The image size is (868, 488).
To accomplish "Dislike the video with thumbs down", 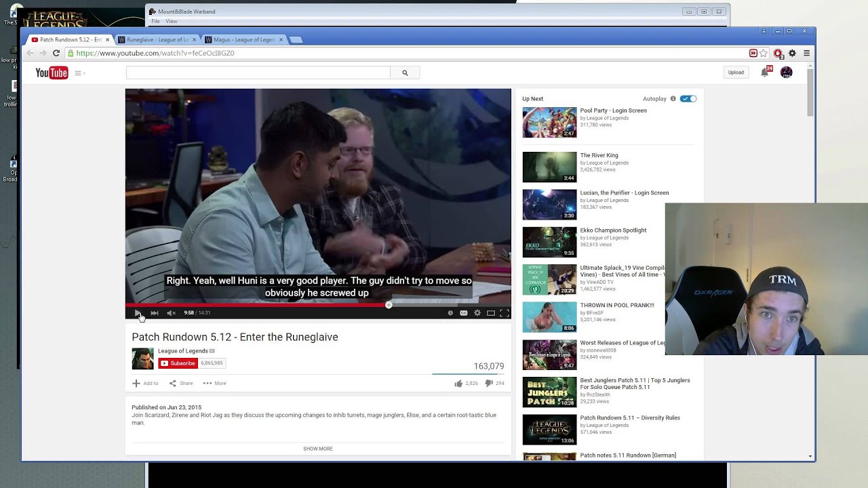I will [488, 384].
